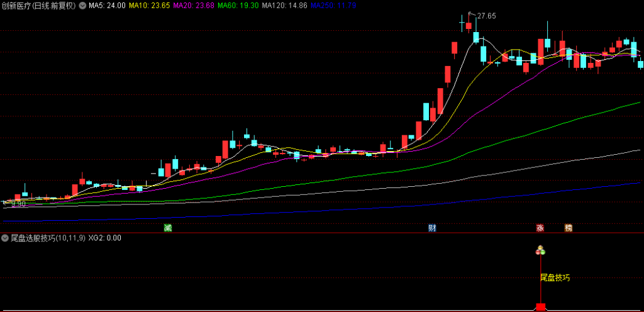Click the yellow 尾盘技巧 signal text
644x312 pixels.
(x=555, y=277)
